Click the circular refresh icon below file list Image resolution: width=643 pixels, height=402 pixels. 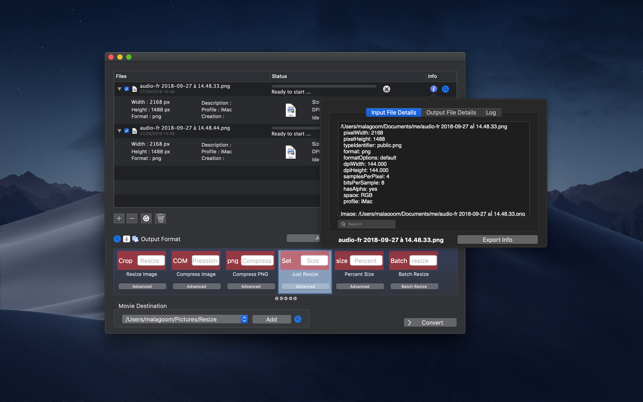146,218
